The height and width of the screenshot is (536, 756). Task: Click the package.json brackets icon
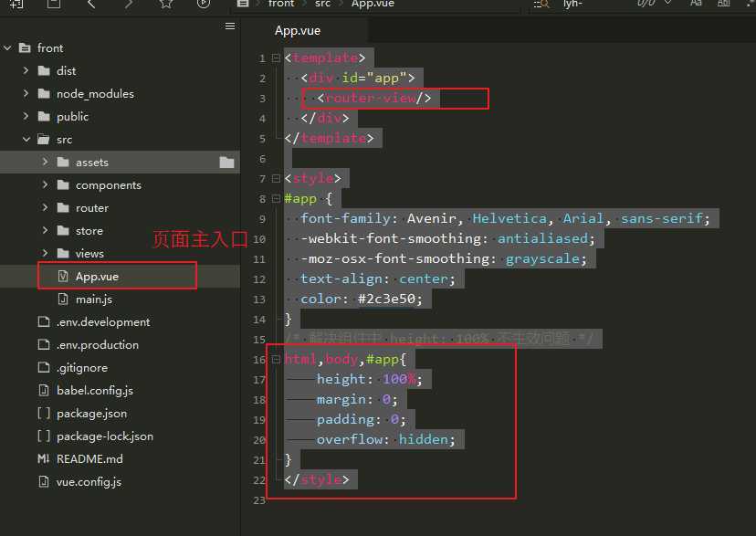click(44, 413)
